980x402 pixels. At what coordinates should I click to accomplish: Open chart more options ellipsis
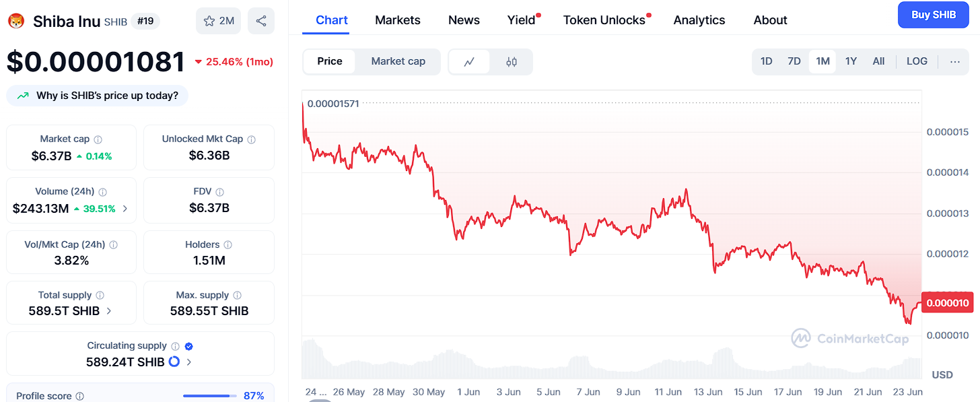(955, 61)
